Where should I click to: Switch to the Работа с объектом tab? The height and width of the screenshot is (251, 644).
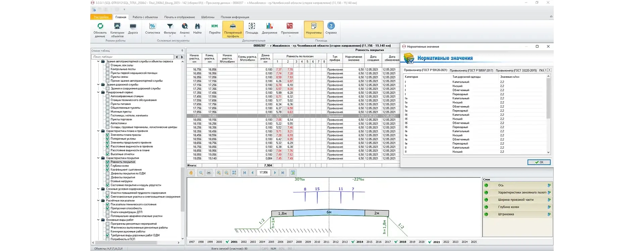(x=145, y=17)
